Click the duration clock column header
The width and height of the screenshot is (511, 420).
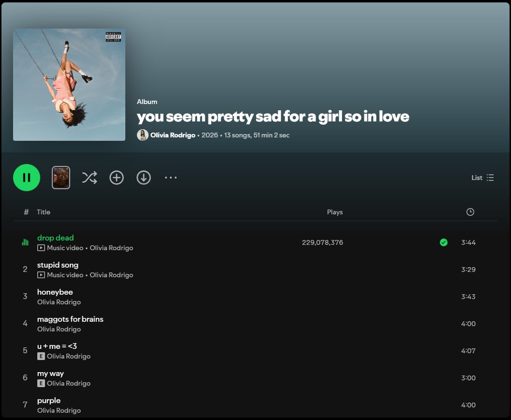470,212
